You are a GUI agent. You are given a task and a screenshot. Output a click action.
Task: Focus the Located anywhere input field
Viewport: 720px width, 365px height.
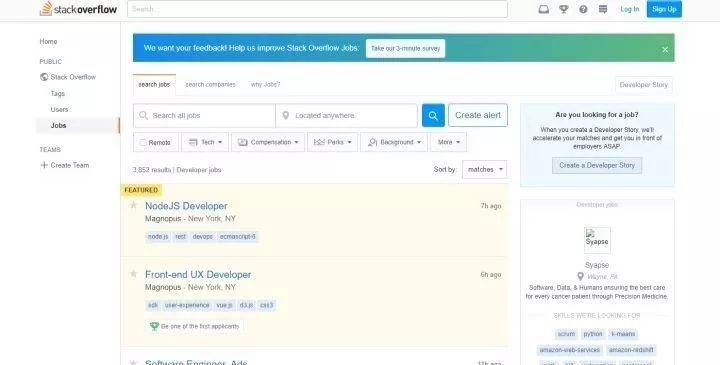pyautogui.click(x=347, y=115)
